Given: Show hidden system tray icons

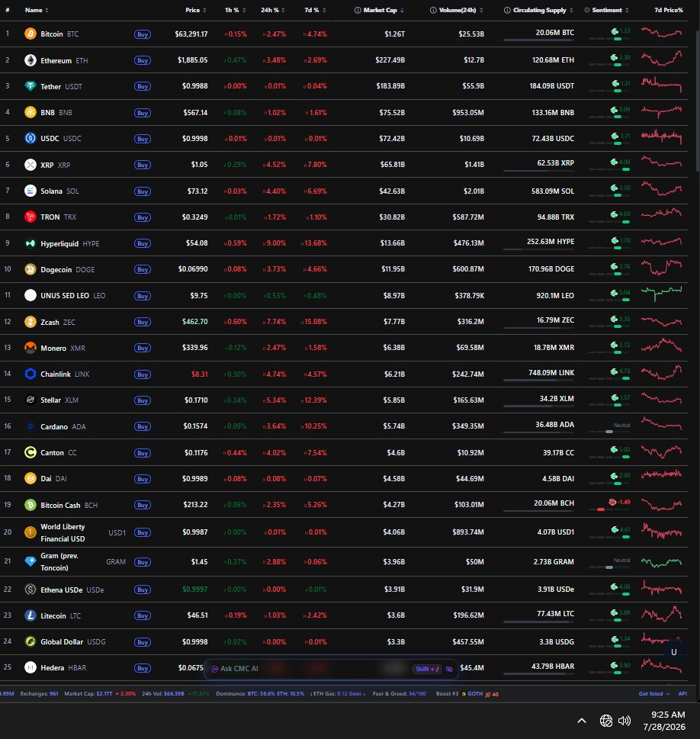Looking at the screenshot, I should click(x=582, y=721).
